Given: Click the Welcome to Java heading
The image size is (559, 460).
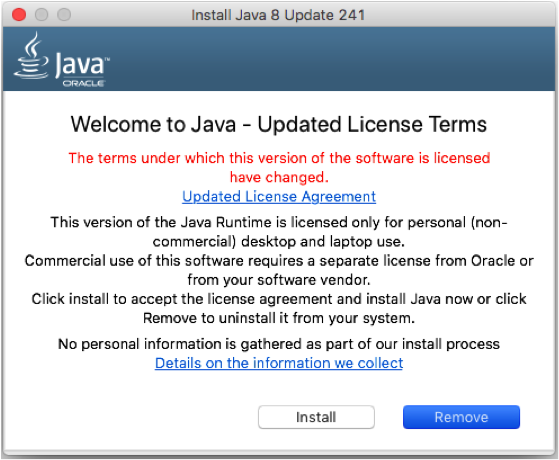Looking at the screenshot, I should (279, 124).
